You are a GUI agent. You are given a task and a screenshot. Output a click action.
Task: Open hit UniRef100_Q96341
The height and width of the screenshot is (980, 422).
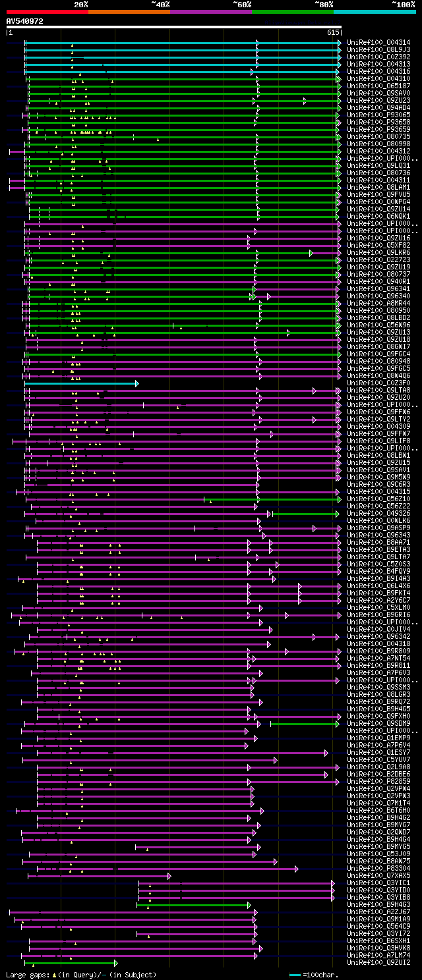[378, 289]
